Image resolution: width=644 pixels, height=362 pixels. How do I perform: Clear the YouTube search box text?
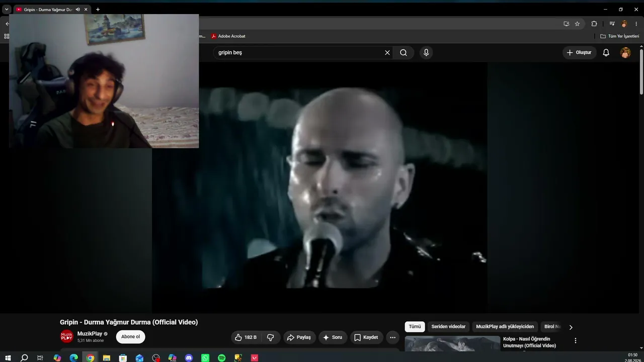pyautogui.click(x=387, y=52)
